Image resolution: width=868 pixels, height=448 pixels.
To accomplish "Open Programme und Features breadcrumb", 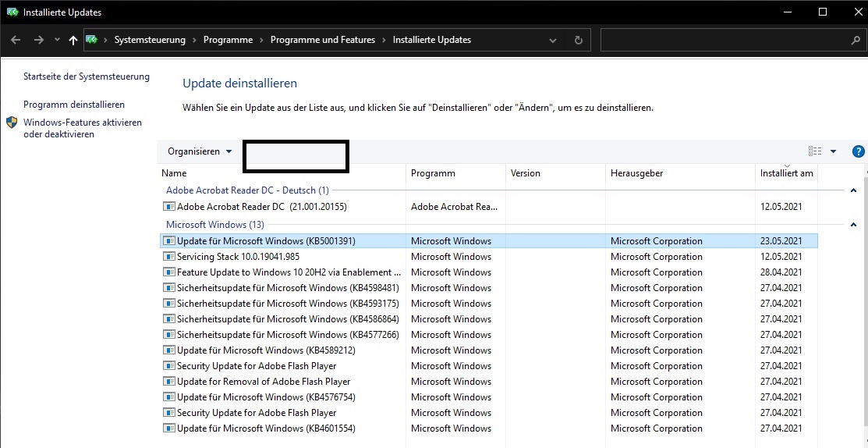I will click(x=323, y=40).
